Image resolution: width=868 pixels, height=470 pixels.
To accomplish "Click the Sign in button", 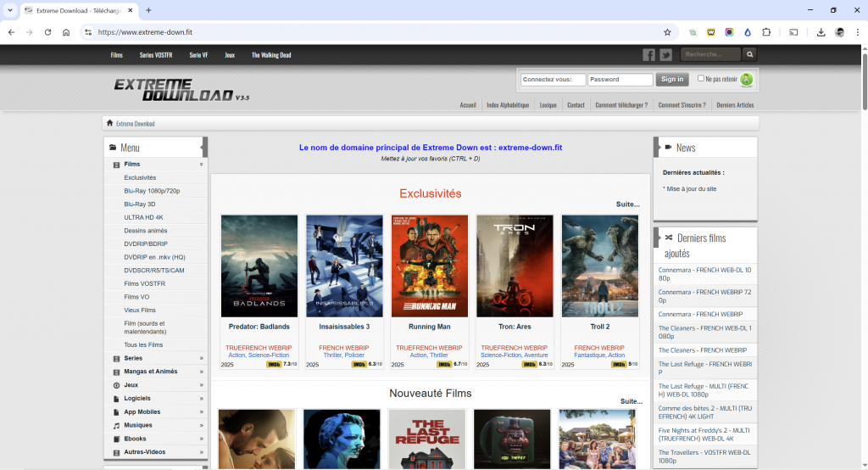I will [672, 79].
